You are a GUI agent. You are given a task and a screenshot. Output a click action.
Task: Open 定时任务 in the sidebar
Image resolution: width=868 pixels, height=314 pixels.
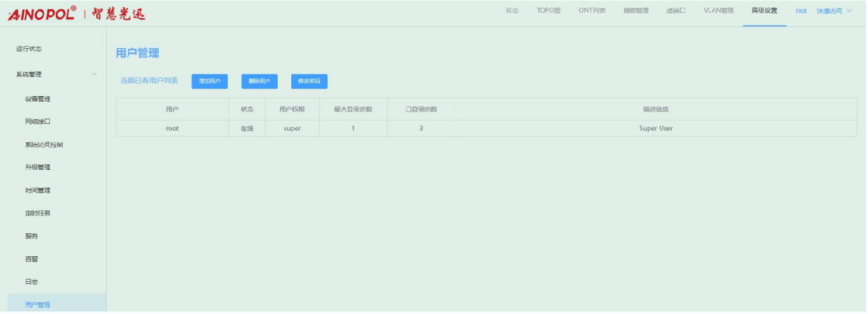(38, 213)
